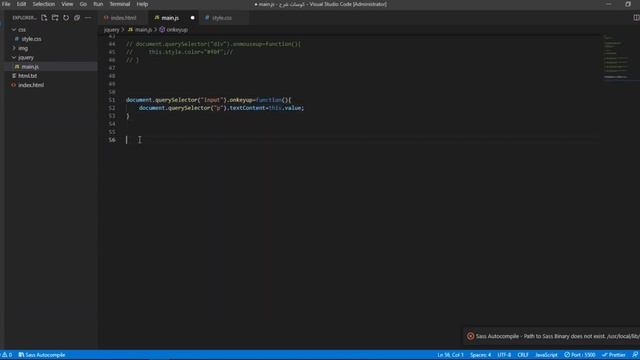Minimize the VS Code window
Viewport: 640px width, 360px height.
coord(608,4)
